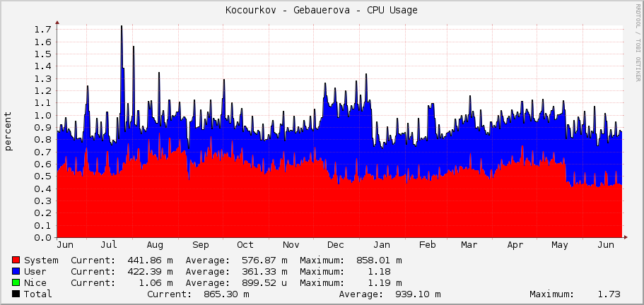Click the 'Jan' x-axis label
The image size is (644, 305).
[382, 245]
